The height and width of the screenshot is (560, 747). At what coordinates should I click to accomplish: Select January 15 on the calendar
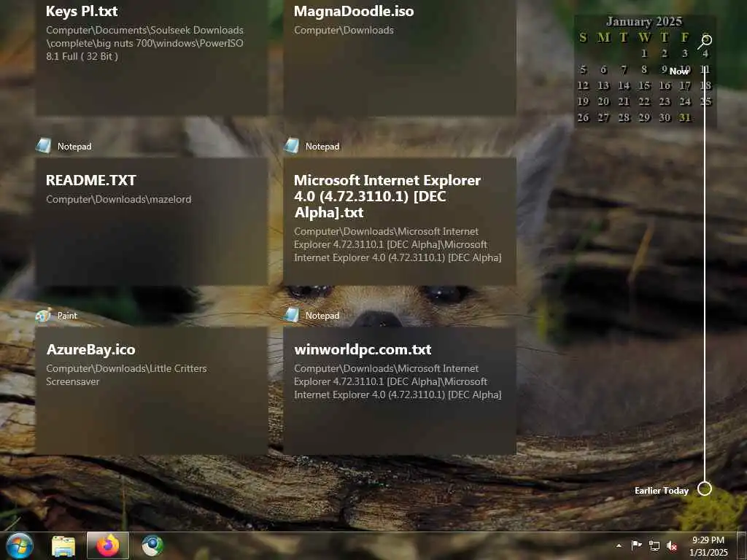[x=644, y=86]
